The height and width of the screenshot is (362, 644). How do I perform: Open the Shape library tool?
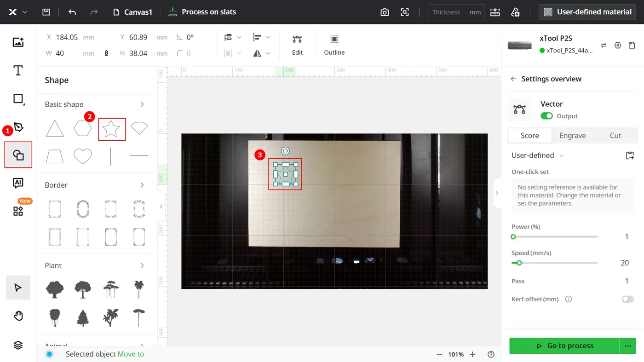click(x=18, y=155)
